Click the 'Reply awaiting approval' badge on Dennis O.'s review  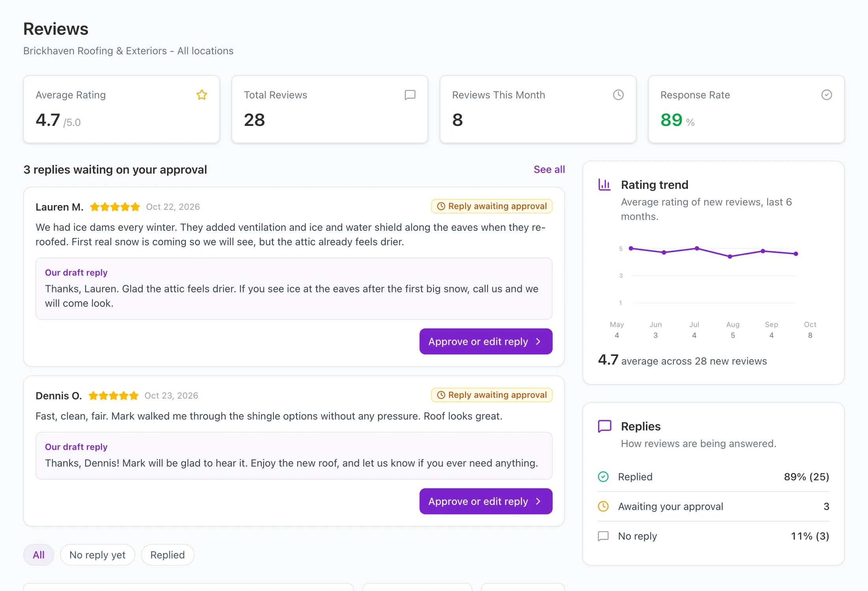coord(492,395)
